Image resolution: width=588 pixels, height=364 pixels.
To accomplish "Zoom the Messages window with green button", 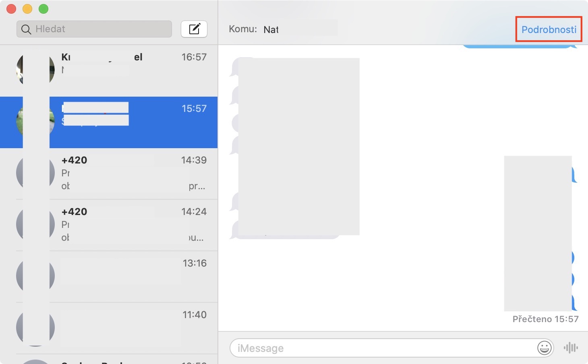I will [43, 9].
